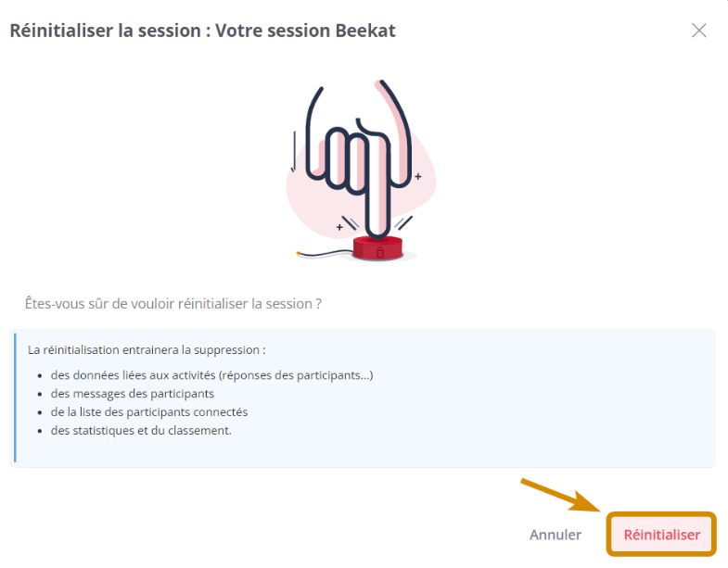Click the 'données liées aux activités' bullet

[x=211, y=375]
